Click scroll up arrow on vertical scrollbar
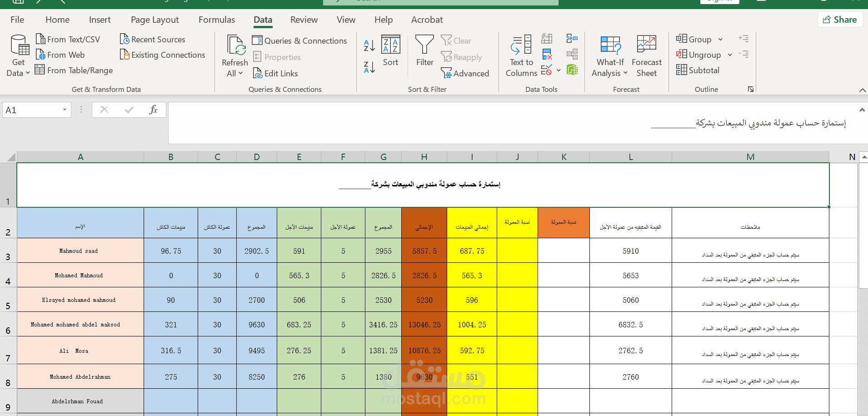The image size is (868, 416). coord(863,157)
